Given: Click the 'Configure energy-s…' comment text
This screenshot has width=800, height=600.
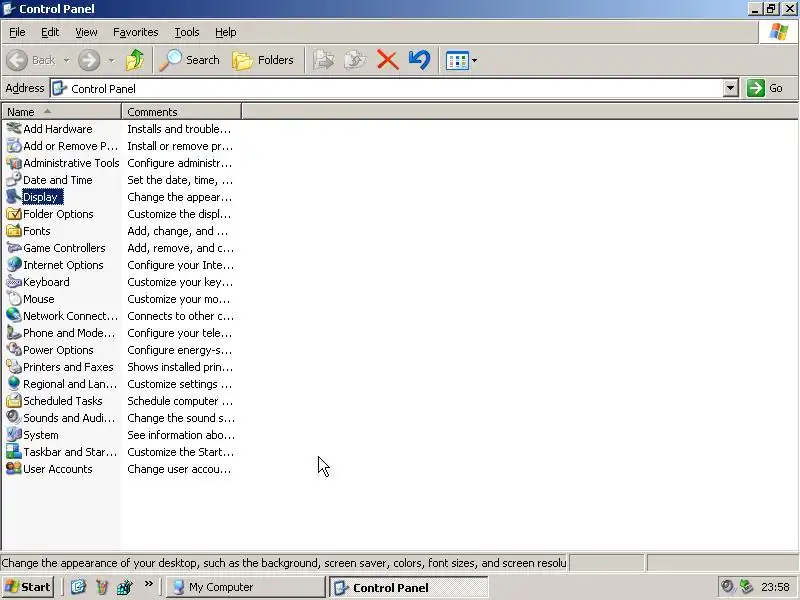Looking at the screenshot, I should pos(180,350).
